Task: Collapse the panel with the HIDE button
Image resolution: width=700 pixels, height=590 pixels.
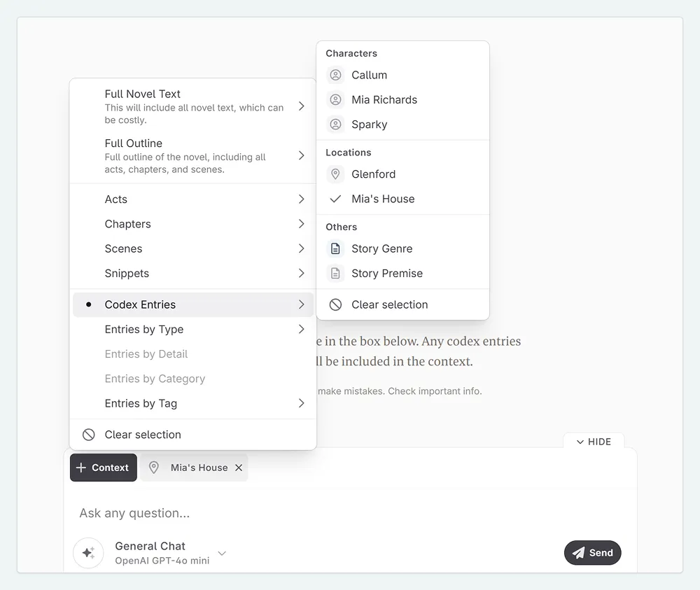Action: click(594, 442)
